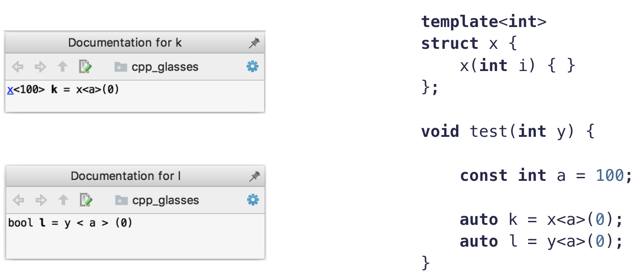Viewport: 644px width, 278px height.
Task: Click forward arrow in Documentation for k
Action: point(40,67)
